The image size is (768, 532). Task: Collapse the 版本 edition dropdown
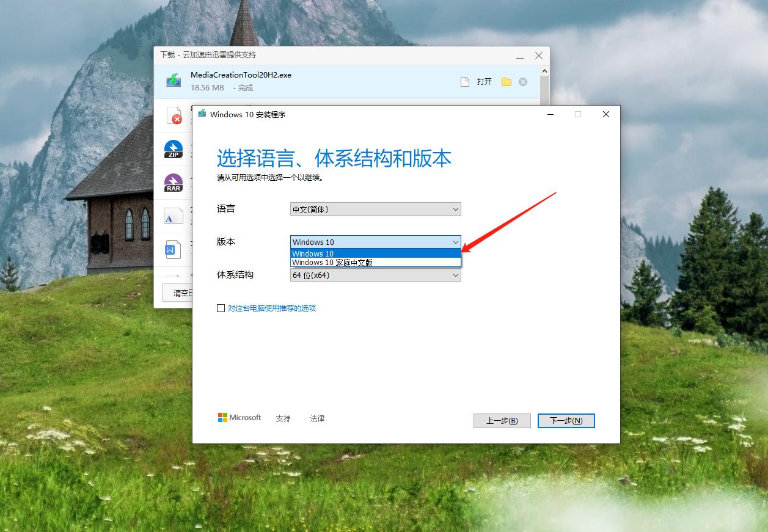click(x=455, y=242)
